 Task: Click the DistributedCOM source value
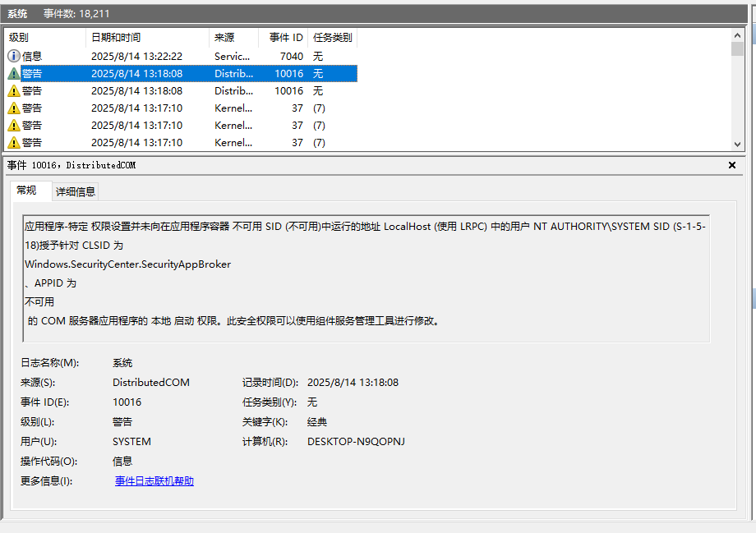tap(151, 383)
